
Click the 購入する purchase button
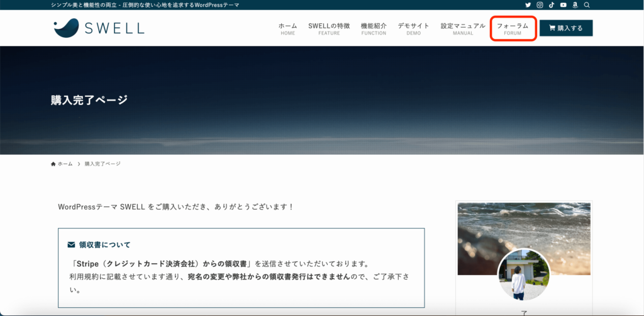pos(566,28)
